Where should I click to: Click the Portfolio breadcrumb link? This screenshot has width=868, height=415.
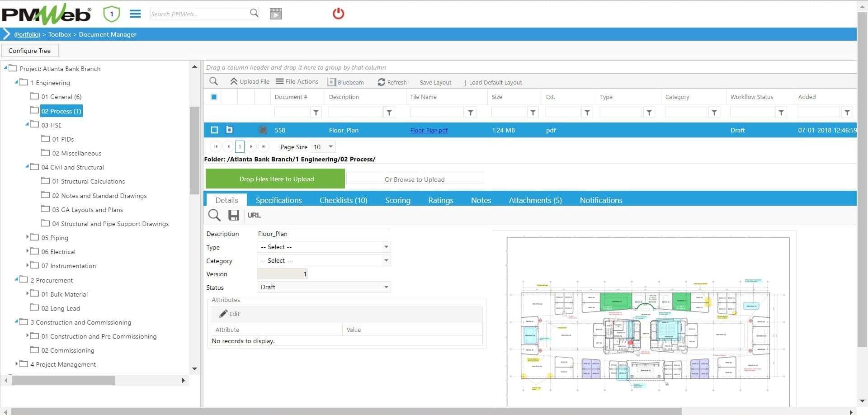[x=27, y=34]
